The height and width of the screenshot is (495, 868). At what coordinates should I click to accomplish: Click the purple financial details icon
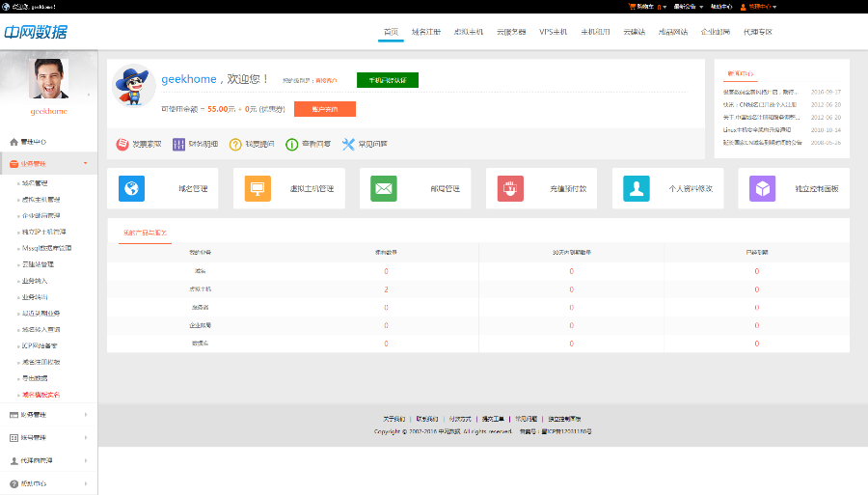179,144
